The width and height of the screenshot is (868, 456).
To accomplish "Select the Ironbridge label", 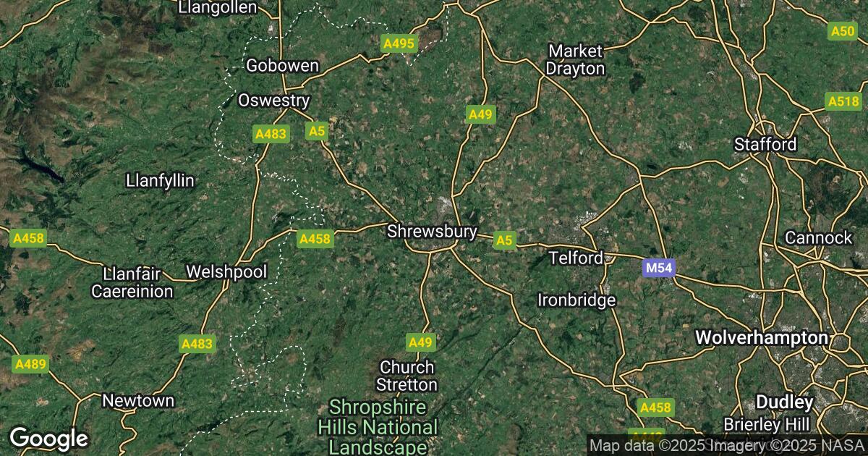I will pyautogui.click(x=576, y=300).
